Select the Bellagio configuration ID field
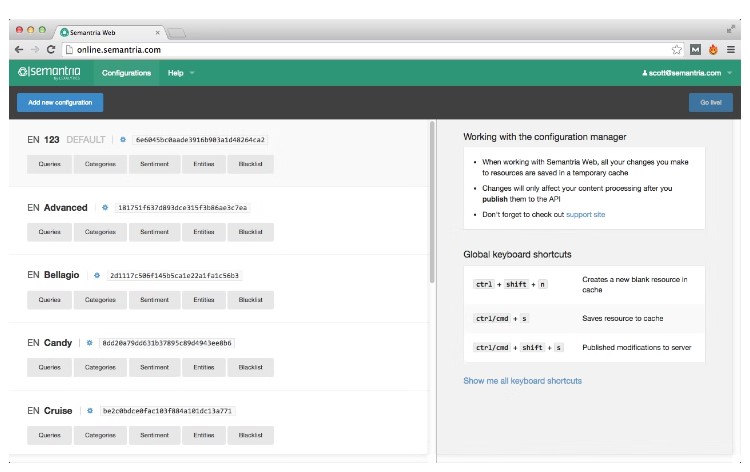 point(175,275)
